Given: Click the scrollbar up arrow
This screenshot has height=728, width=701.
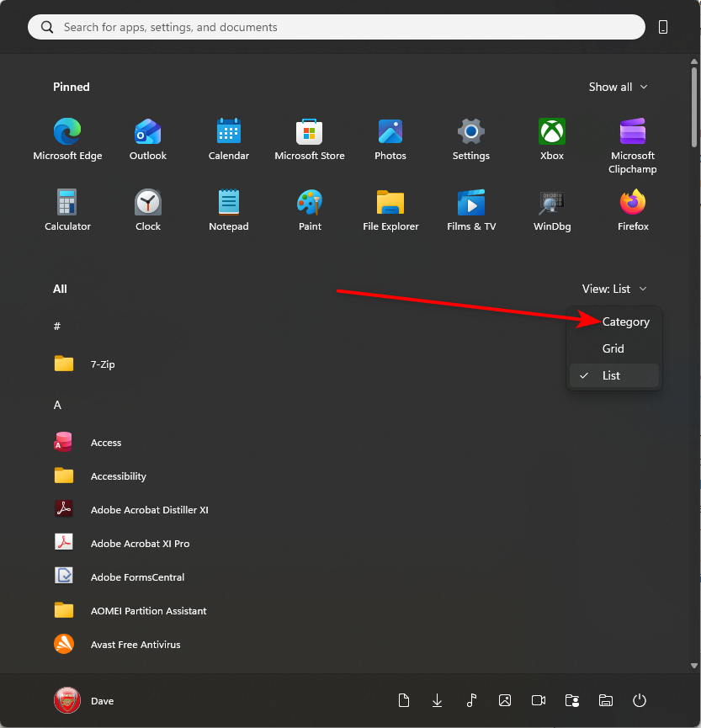Looking at the screenshot, I should tap(694, 61).
